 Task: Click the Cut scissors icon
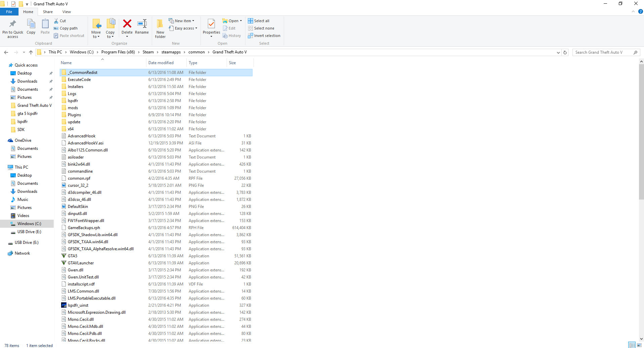56,21
